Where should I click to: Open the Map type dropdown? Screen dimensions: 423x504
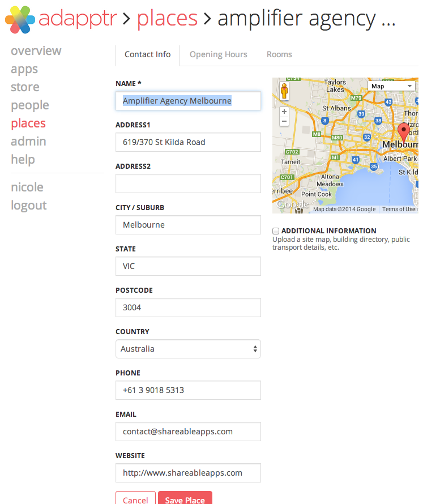coord(391,86)
